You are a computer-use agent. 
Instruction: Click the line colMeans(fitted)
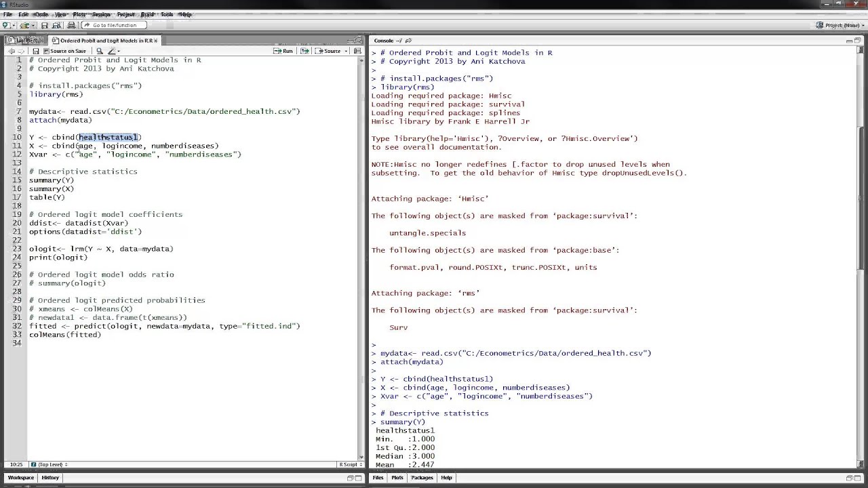[x=65, y=335]
